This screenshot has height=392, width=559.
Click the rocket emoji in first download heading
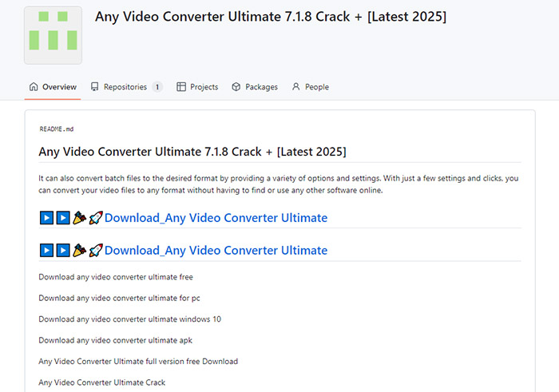pyautogui.click(x=96, y=218)
